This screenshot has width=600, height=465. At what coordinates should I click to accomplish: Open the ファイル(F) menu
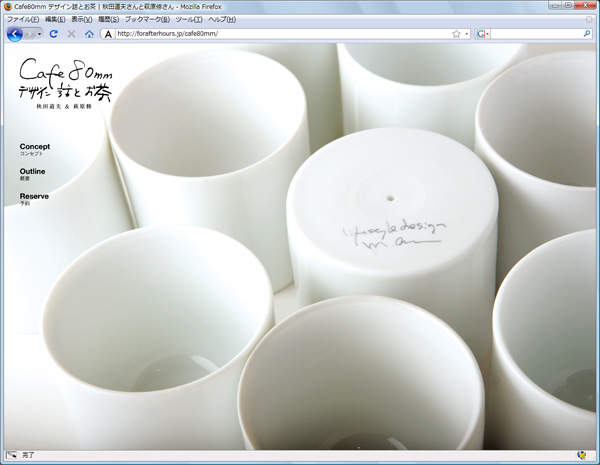(x=23, y=20)
